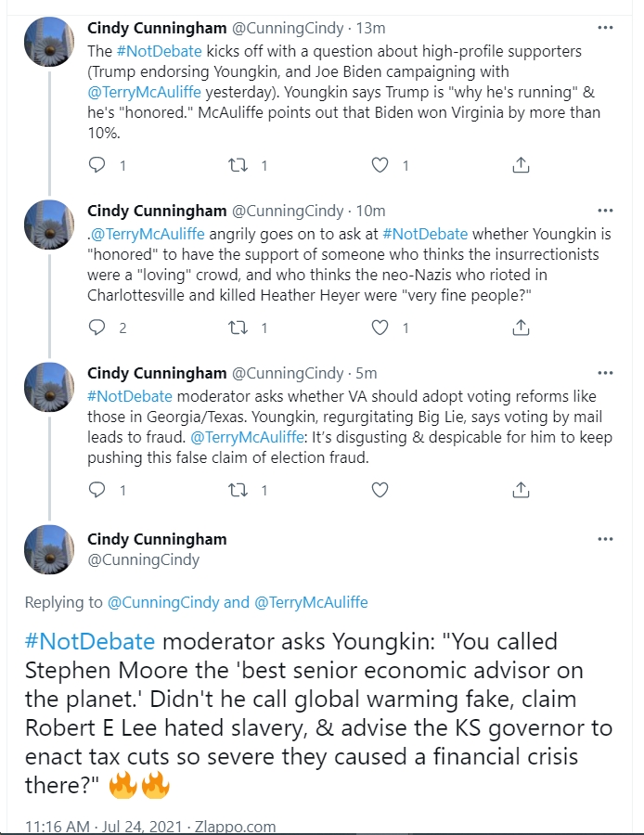
Task: Open more options on the 13m tweet
Action: (x=605, y=28)
